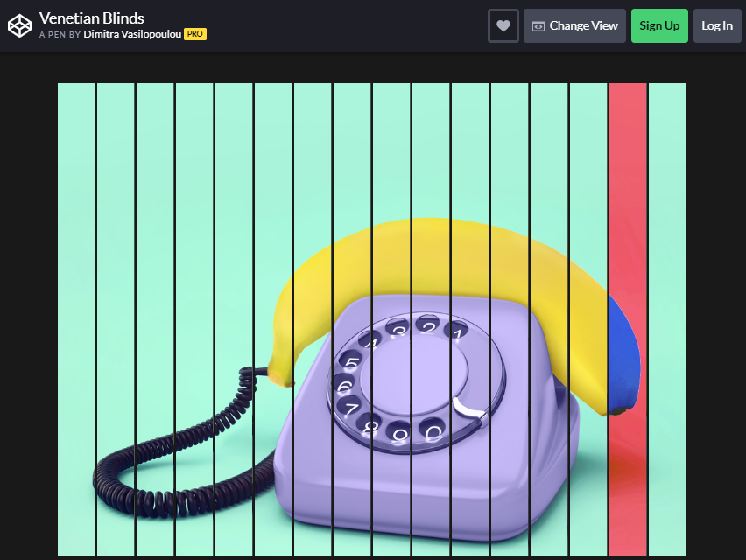This screenshot has height=560, width=746.
Task: Click the view icon inside Change View
Action: [x=538, y=26]
